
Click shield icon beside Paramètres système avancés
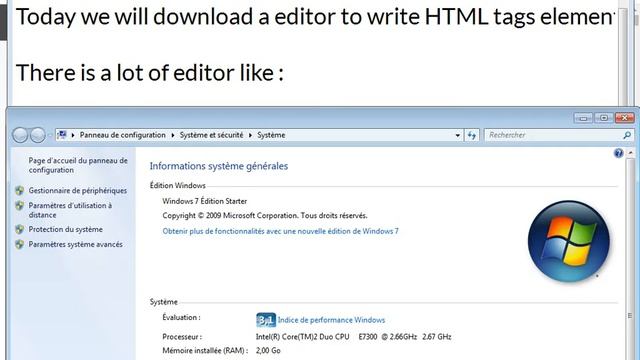(20, 244)
